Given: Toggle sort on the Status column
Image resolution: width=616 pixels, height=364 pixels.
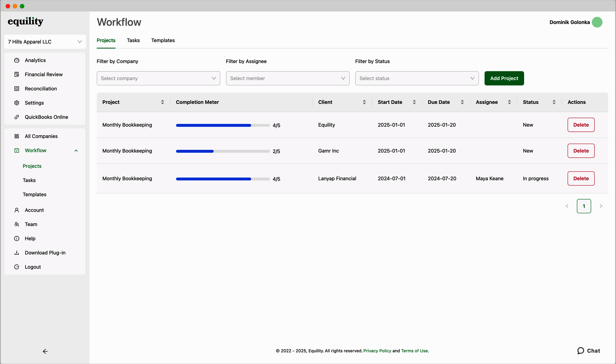Looking at the screenshot, I should (554, 102).
